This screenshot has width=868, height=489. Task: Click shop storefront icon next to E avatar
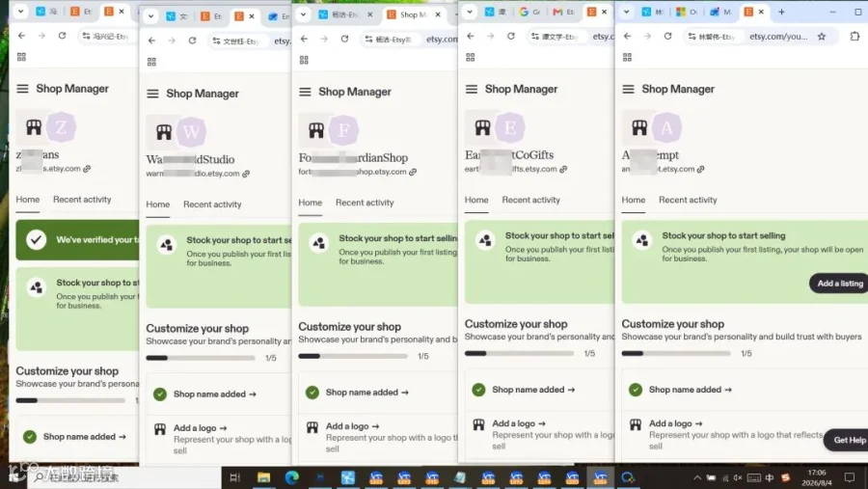(483, 127)
